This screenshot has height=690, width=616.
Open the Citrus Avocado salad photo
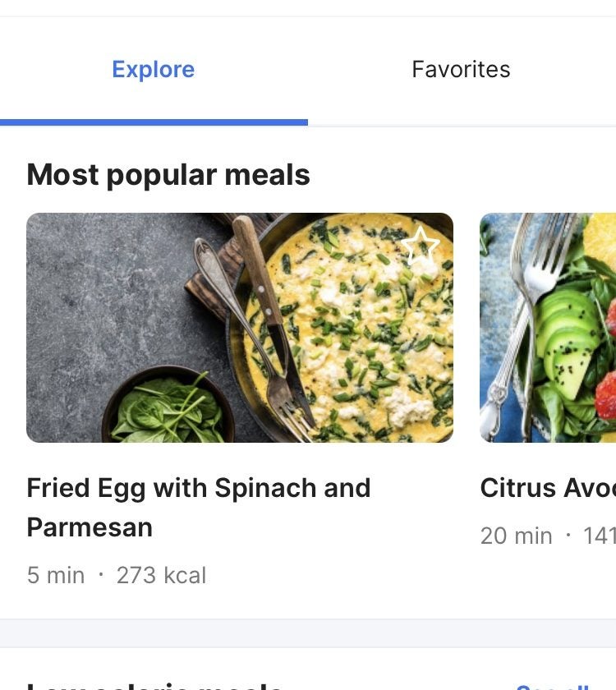[x=548, y=328]
